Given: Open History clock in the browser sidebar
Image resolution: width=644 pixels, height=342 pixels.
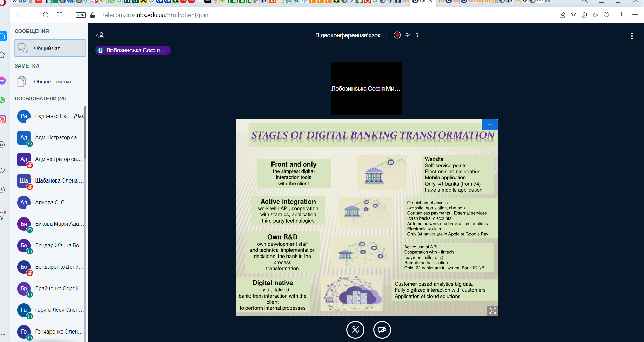Looking at the screenshot, I should (2, 190).
